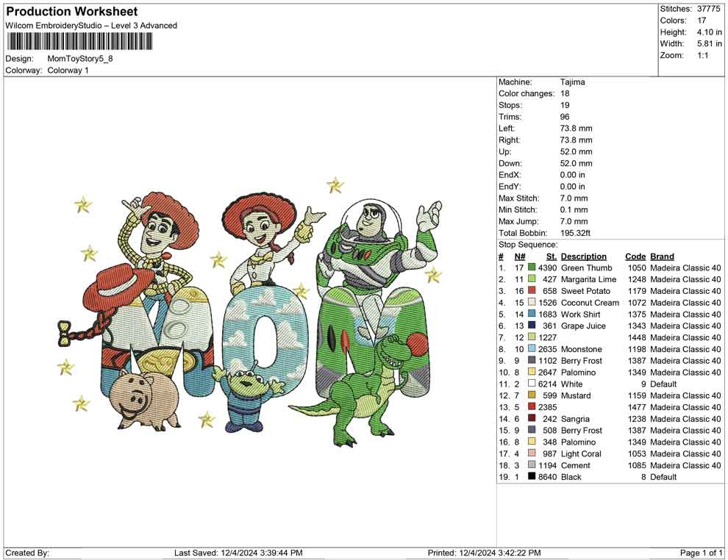The image size is (728, 560).
Task: Click the Default brand in White row
Action: point(663,384)
